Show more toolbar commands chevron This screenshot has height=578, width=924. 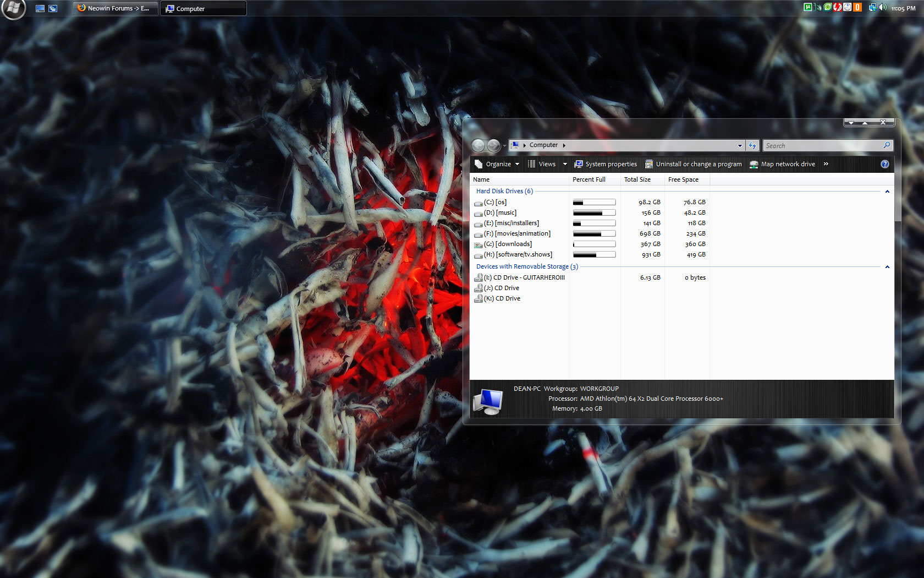click(x=826, y=164)
